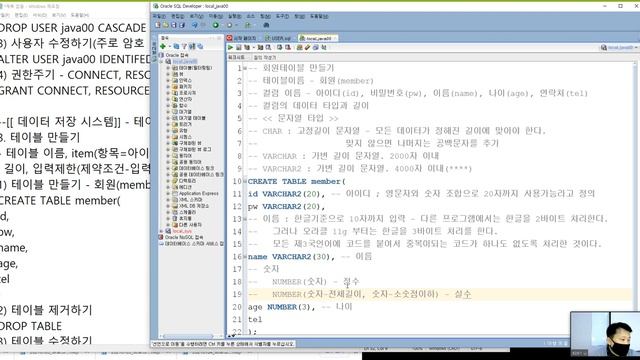Click the Unshared SQL Worksheet icon
Viewport: 640px width, 360px height.
(x=300, y=48)
